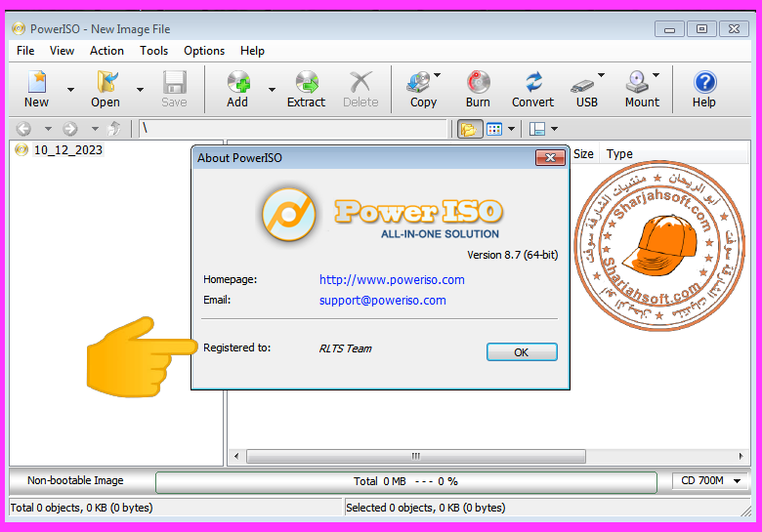Open the Help menu
Screen dimensions: 762x532
coord(252,51)
